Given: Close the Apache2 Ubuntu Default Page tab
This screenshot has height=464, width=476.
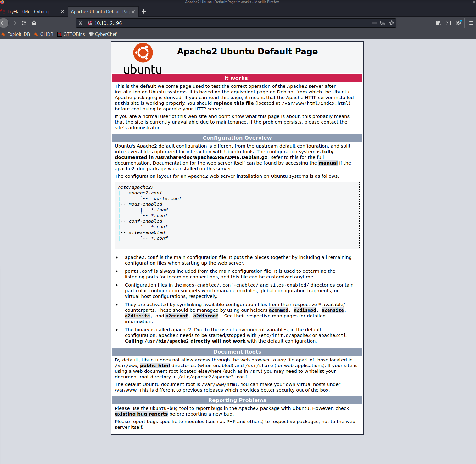Looking at the screenshot, I should coord(133,12).
